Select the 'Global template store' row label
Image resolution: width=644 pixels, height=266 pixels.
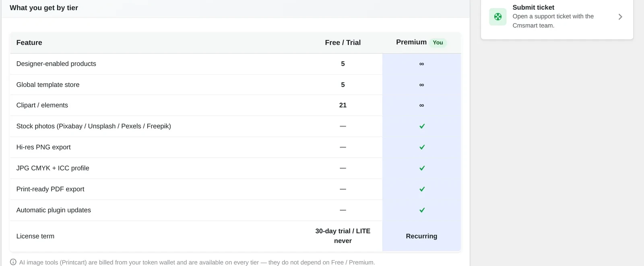[48, 85]
